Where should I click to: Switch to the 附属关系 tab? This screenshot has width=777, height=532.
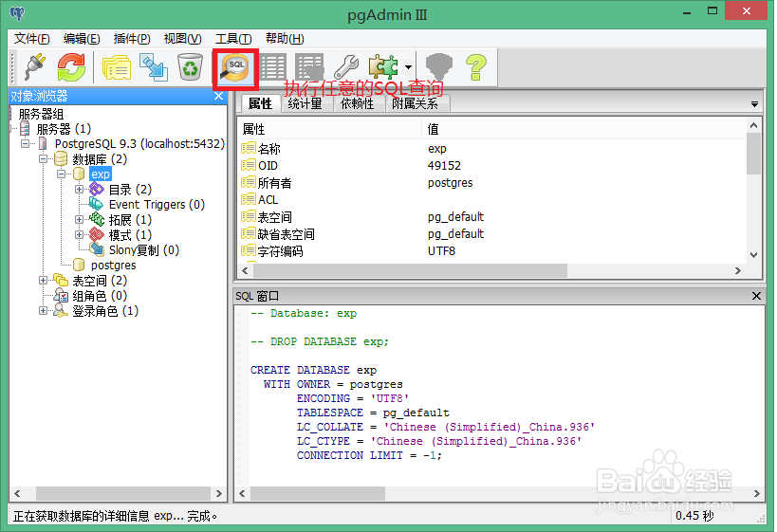(416, 103)
